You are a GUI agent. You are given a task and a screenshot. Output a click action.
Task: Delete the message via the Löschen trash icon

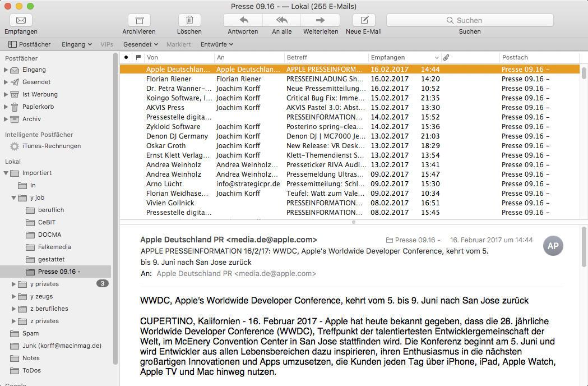[189, 20]
